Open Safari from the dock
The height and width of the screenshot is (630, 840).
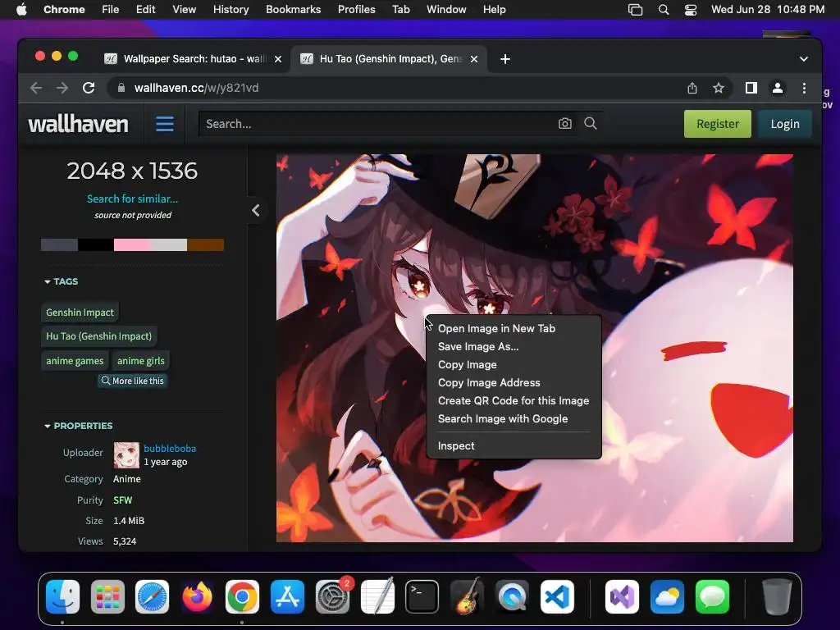pos(152,597)
